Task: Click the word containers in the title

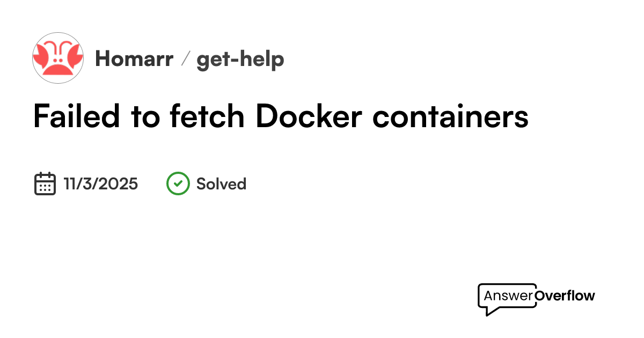Action: (x=450, y=116)
